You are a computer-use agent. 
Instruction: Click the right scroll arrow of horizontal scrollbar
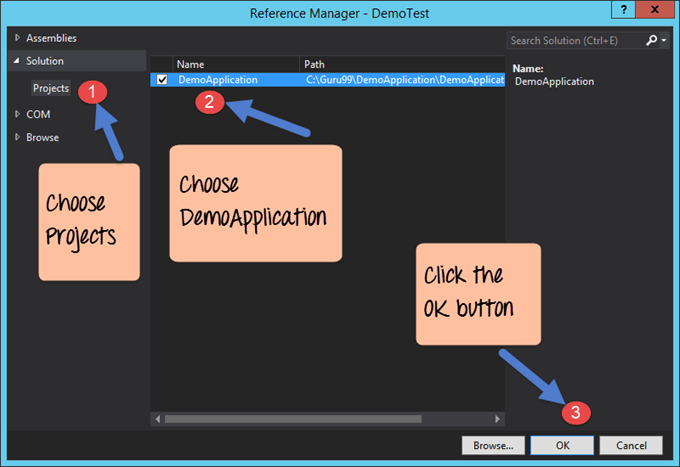[499, 419]
